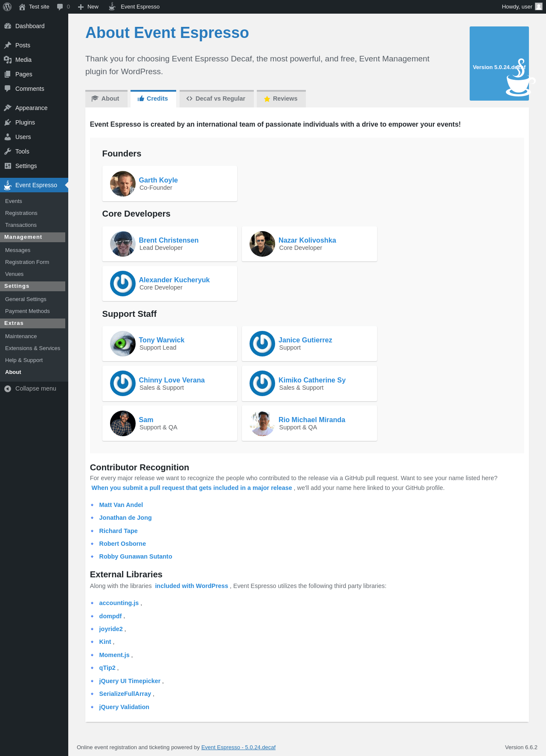Open Messages submenu item

point(18,250)
